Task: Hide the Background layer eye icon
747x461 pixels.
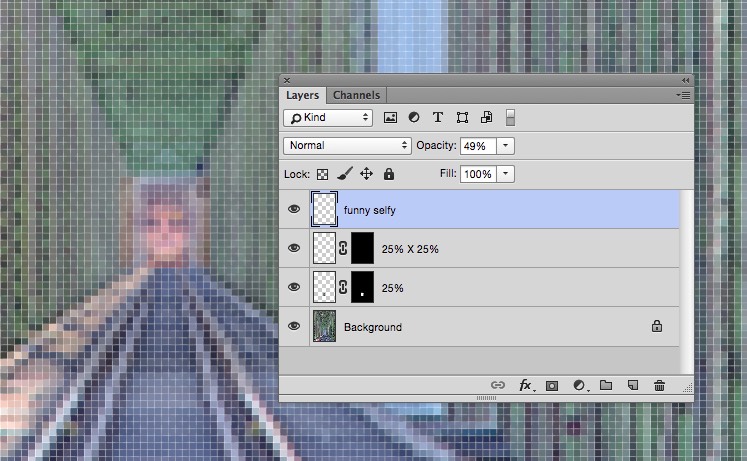Action: click(294, 326)
